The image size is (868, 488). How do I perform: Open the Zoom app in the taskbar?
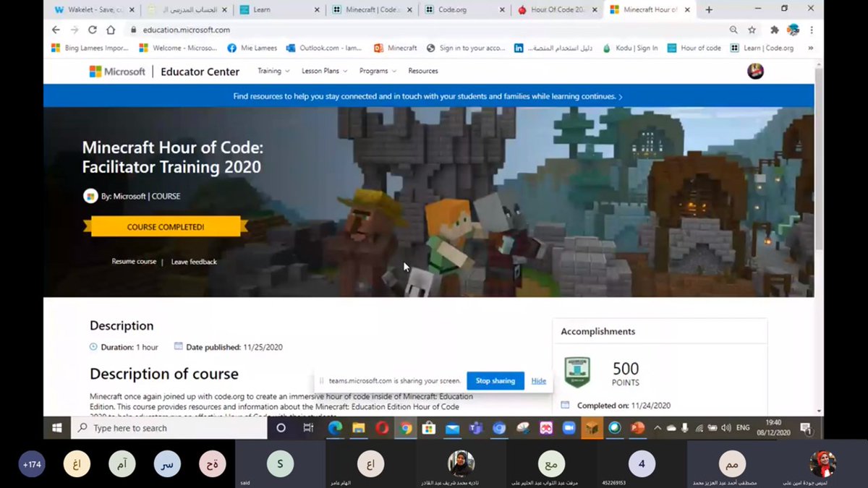(x=569, y=429)
